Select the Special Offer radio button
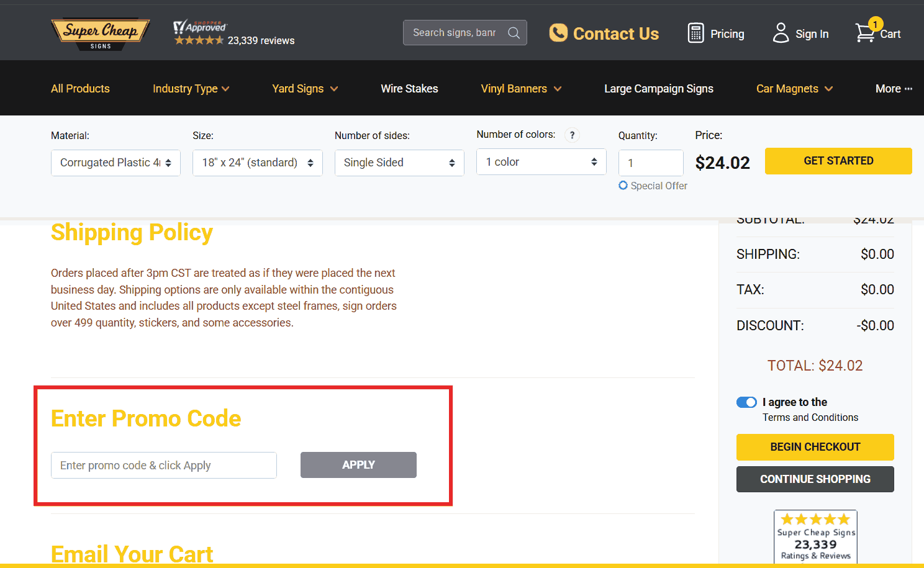Viewport: 924px width, 568px height. tap(623, 186)
